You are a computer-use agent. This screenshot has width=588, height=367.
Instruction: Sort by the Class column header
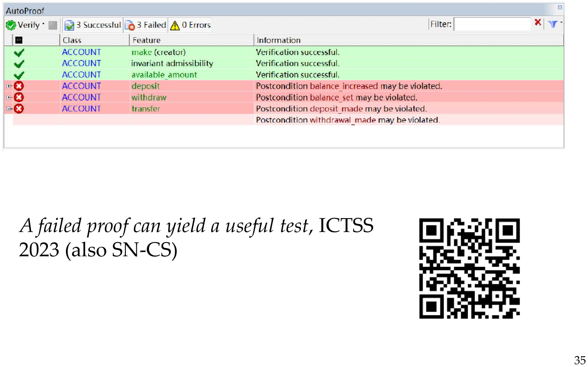click(94, 40)
